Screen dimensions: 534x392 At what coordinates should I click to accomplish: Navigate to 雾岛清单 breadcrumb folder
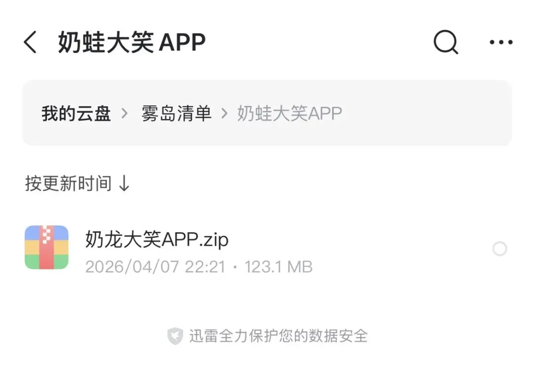pos(176,113)
